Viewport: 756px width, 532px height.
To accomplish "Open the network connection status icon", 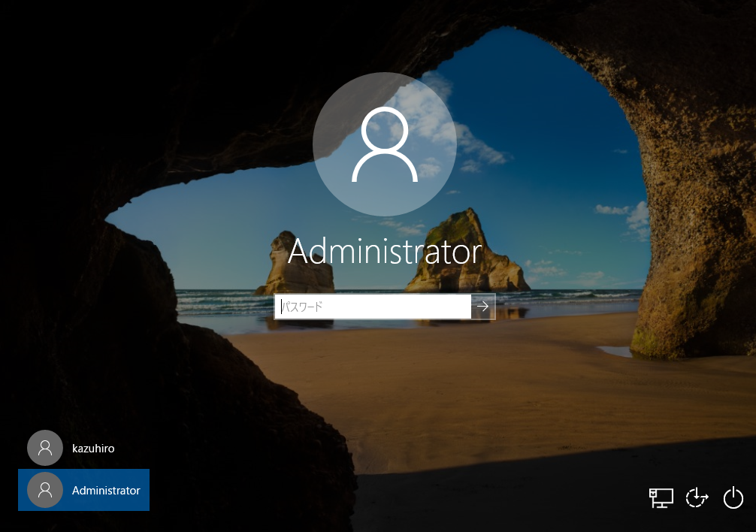I will (x=661, y=497).
